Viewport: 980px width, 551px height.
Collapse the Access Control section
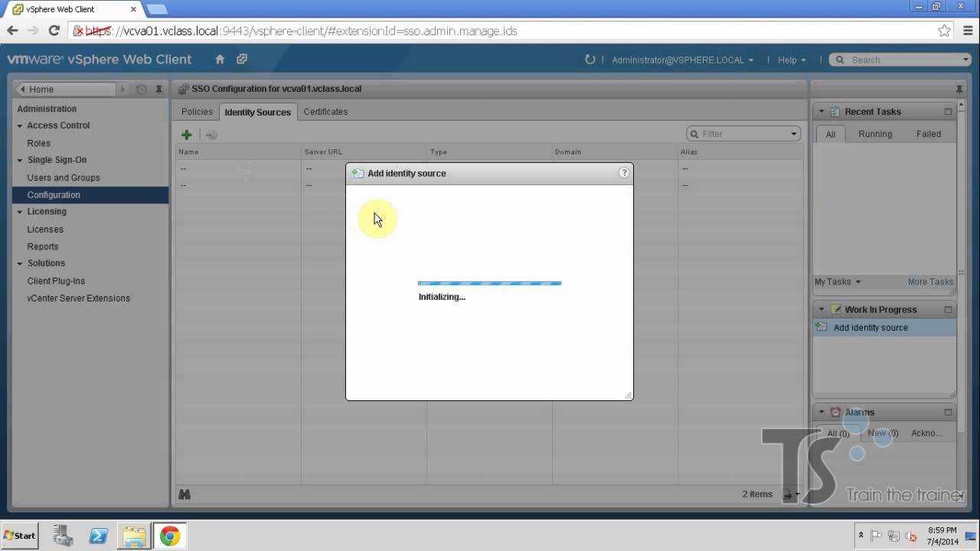21,126
